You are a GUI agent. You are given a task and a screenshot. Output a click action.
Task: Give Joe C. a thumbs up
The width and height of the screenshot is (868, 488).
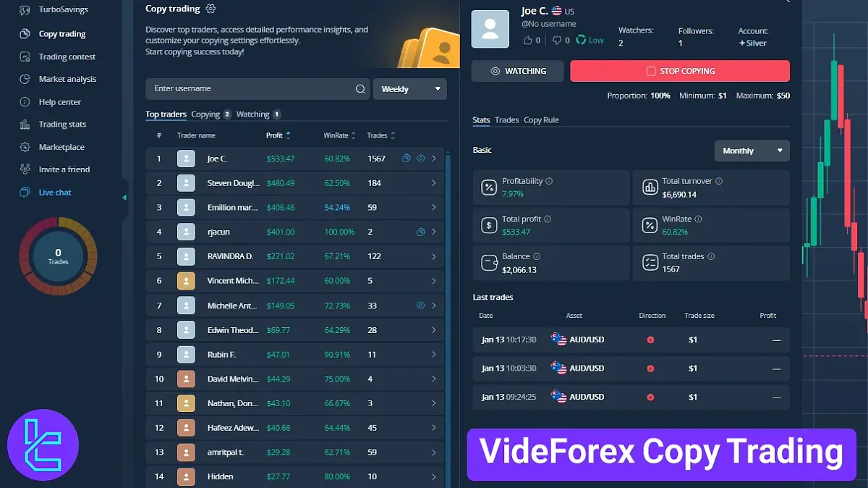[x=528, y=40]
